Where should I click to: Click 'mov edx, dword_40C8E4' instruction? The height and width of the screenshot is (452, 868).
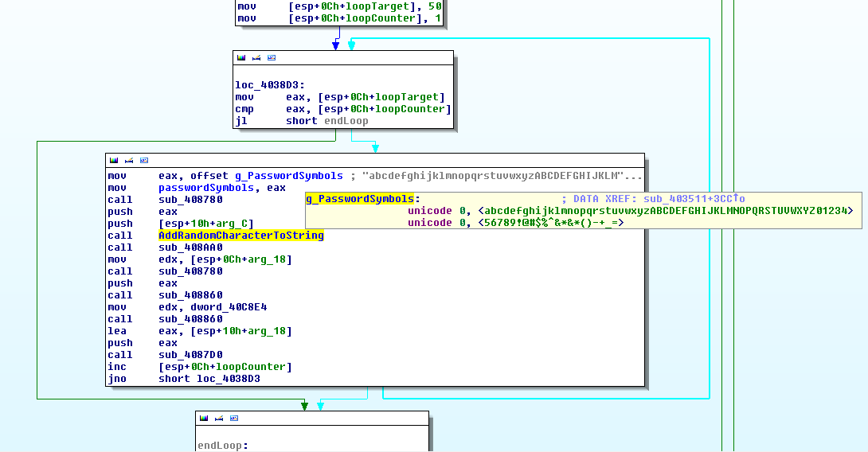(x=187, y=307)
